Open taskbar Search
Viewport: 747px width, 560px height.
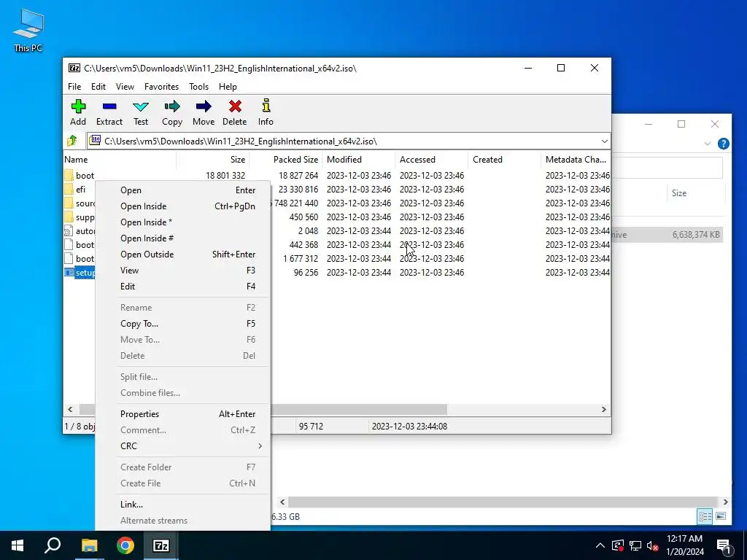coord(53,545)
